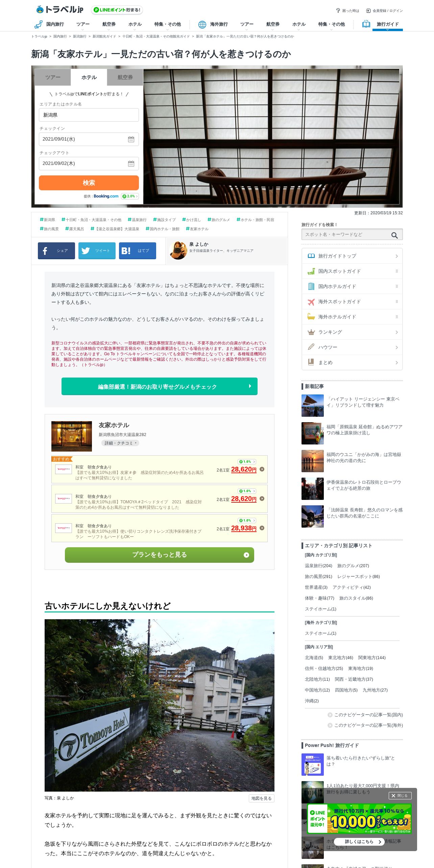Click the orange 検索 button
This screenshot has width=434, height=868.
[89, 183]
